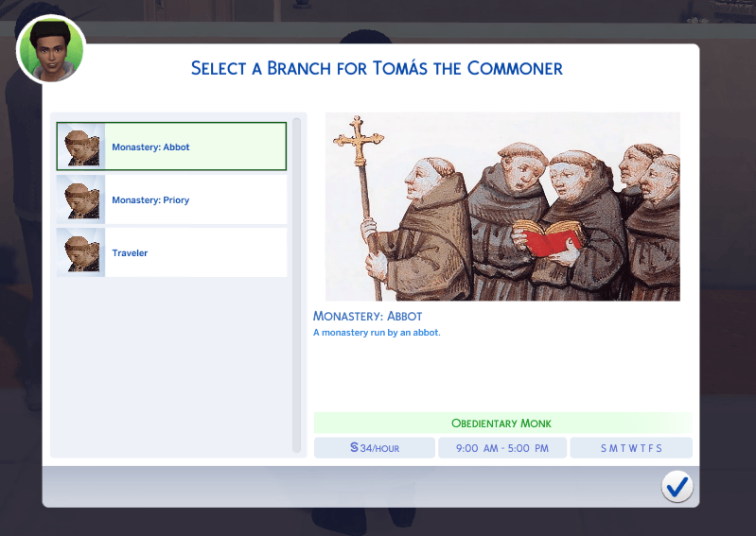Click the monk icon beside Monastery: Priory
This screenshot has width=756, height=536.
pyautogui.click(x=80, y=199)
